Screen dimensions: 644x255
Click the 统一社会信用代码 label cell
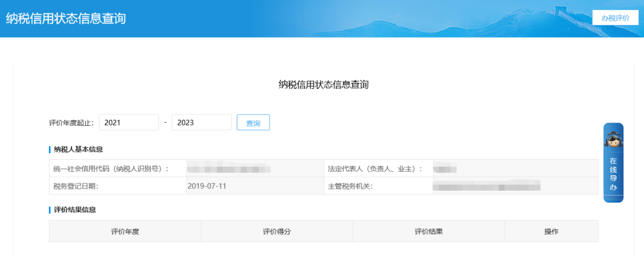111,169
